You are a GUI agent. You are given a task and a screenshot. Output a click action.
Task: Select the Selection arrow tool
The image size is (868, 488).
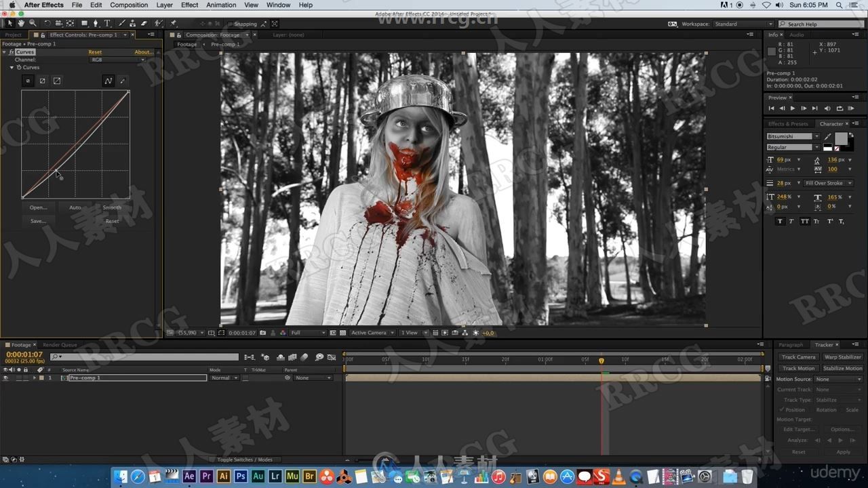click(x=10, y=23)
